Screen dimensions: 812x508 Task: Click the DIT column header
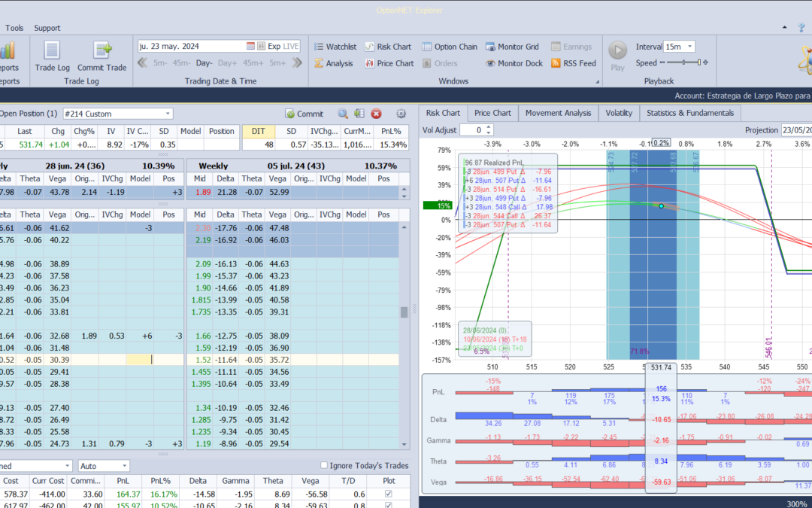click(x=259, y=131)
